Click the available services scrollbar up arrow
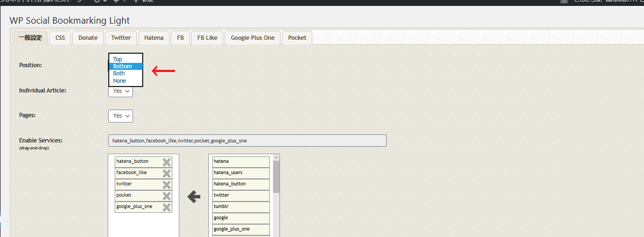The width and height of the screenshot is (644, 237). [x=276, y=157]
